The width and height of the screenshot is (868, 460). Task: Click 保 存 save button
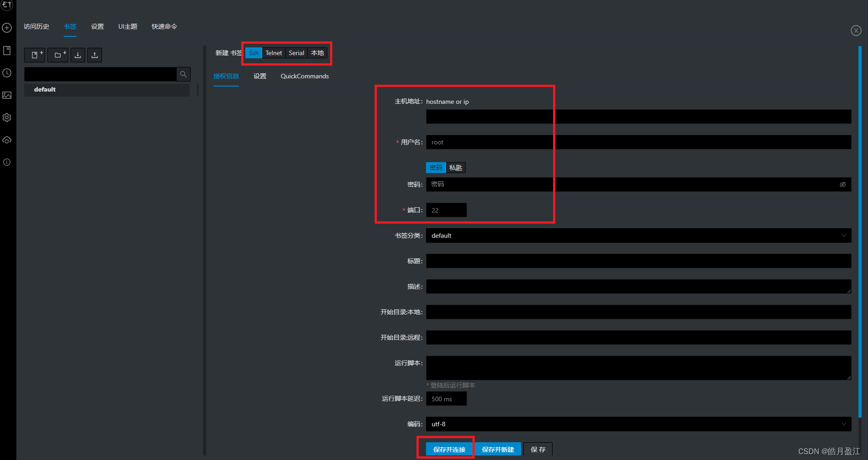[538, 450]
